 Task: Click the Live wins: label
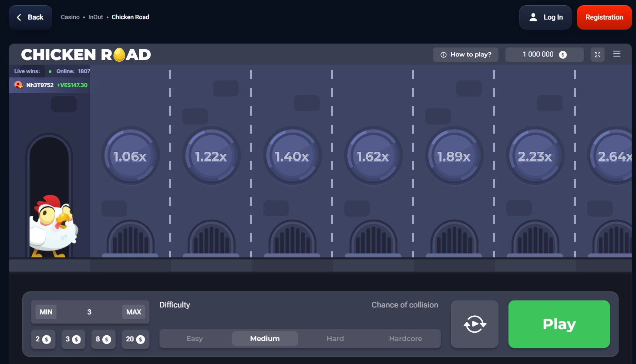[x=27, y=71]
